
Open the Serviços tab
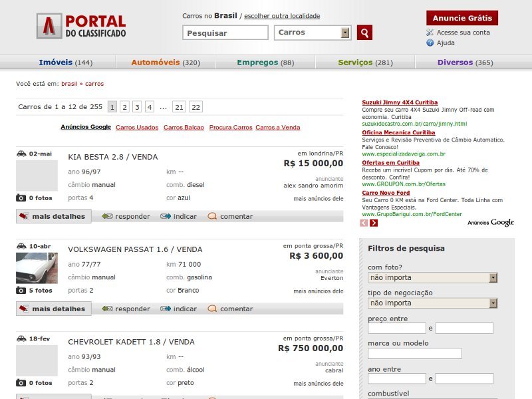click(365, 63)
